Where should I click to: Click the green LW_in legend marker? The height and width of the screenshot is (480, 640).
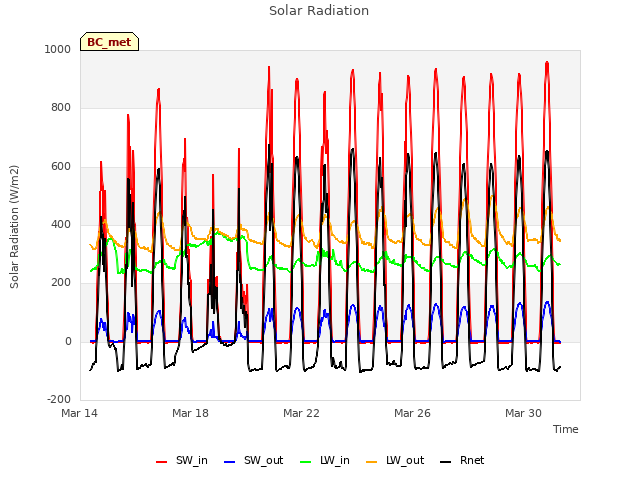pos(306,462)
